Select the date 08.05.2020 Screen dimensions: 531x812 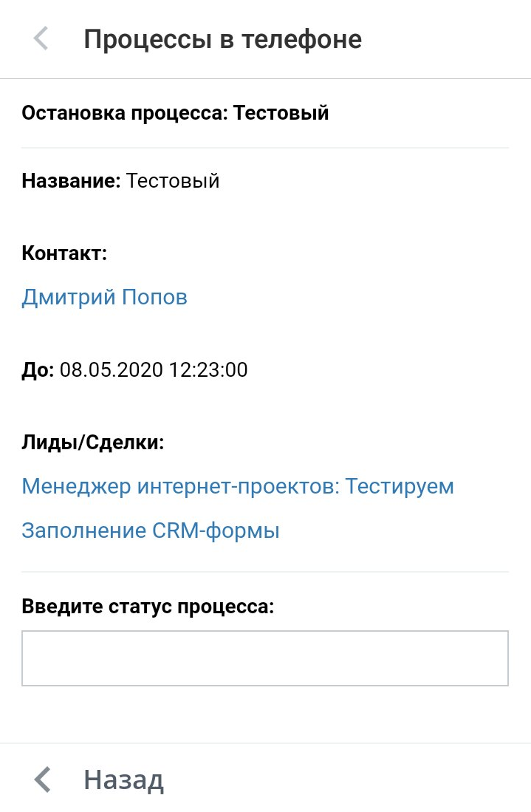click(111, 369)
